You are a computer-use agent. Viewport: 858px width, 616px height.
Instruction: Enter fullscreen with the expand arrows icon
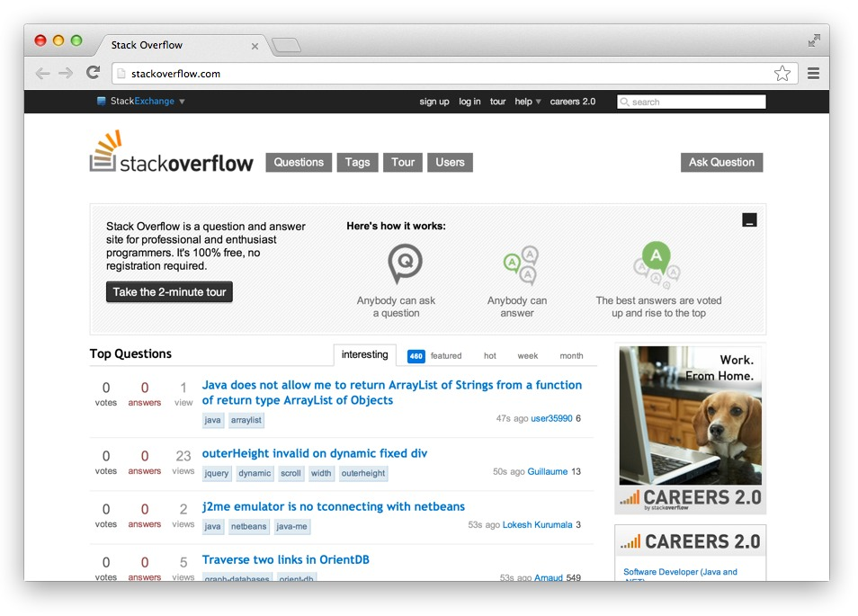click(x=814, y=40)
